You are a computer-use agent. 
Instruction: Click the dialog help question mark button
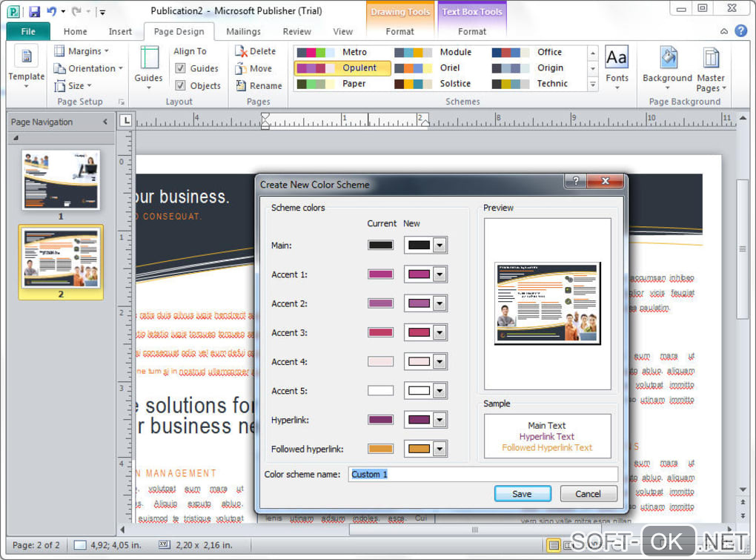(575, 181)
